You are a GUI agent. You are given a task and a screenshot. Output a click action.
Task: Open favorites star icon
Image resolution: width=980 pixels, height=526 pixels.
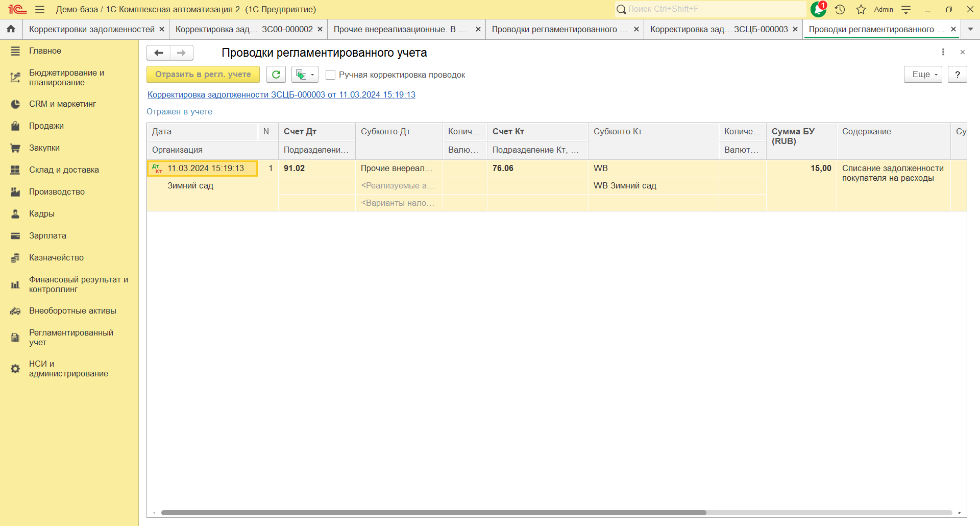click(x=861, y=9)
